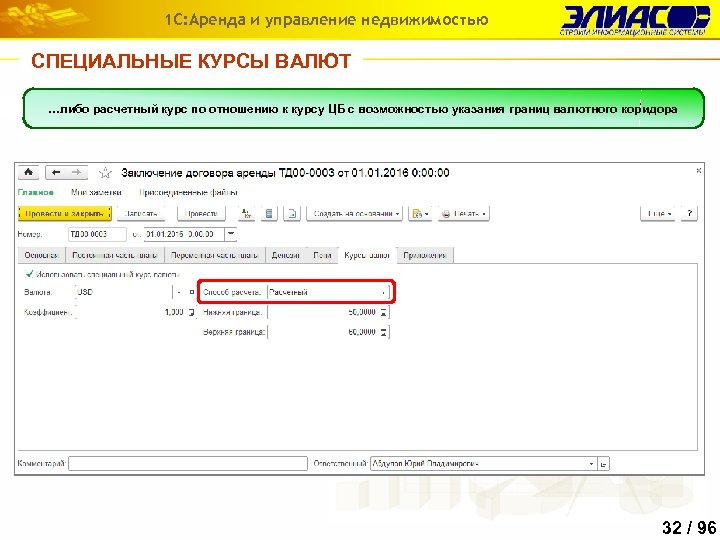Open the reports icon dropdown beside Печать

point(420,214)
